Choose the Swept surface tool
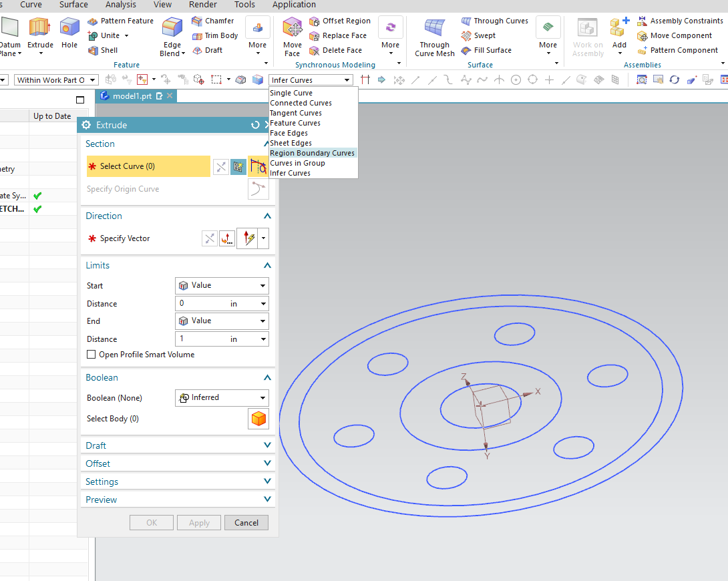This screenshot has width=728, height=581. 478,35
